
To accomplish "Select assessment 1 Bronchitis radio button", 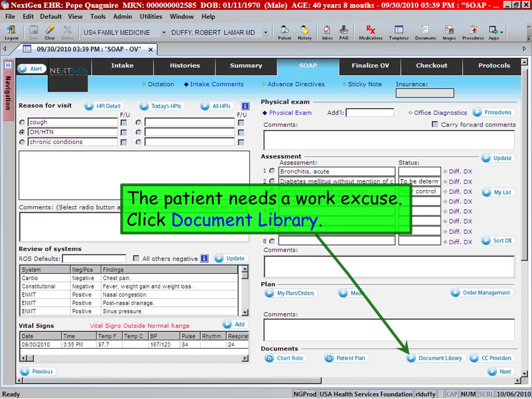I will [272, 171].
